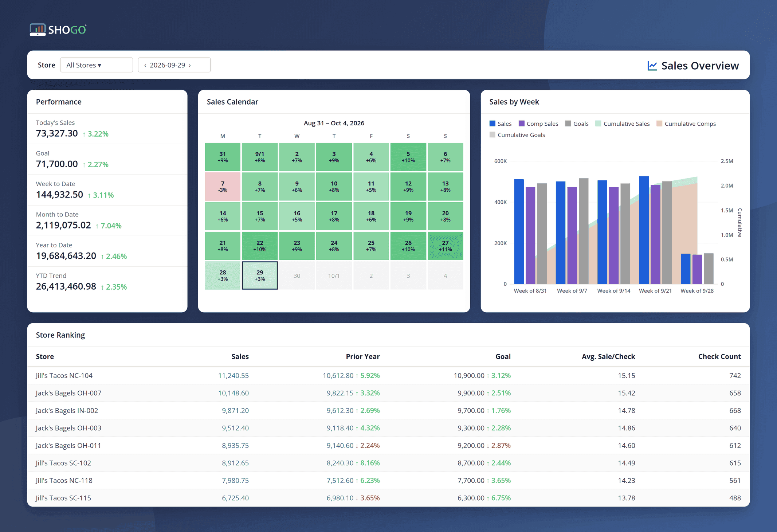
Task: Click Today's Sales value 73,327.30
Action: 57,133
